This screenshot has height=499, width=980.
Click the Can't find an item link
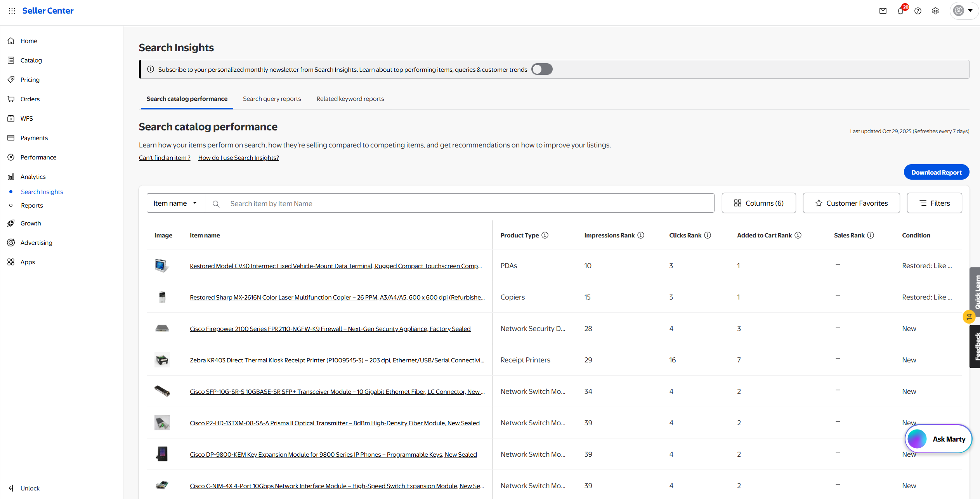(165, 158)
